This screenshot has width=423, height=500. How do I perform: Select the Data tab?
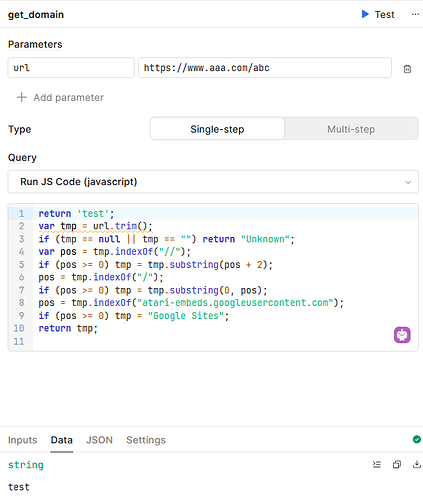(62, 440)
